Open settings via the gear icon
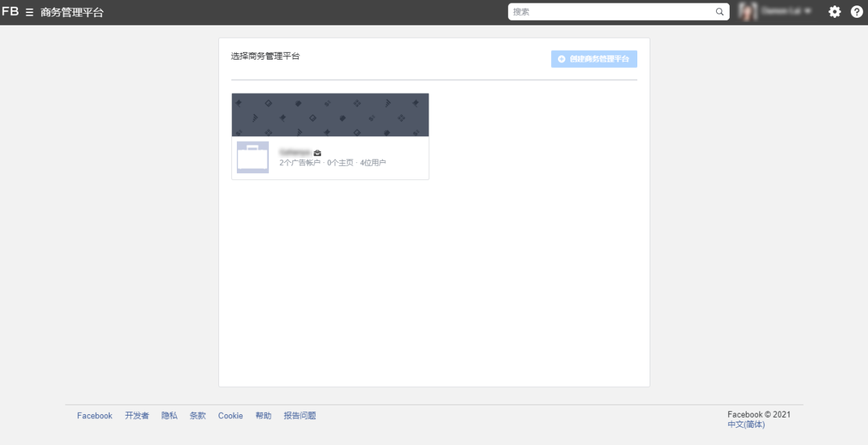868x445 pixels. pos(834,12)
